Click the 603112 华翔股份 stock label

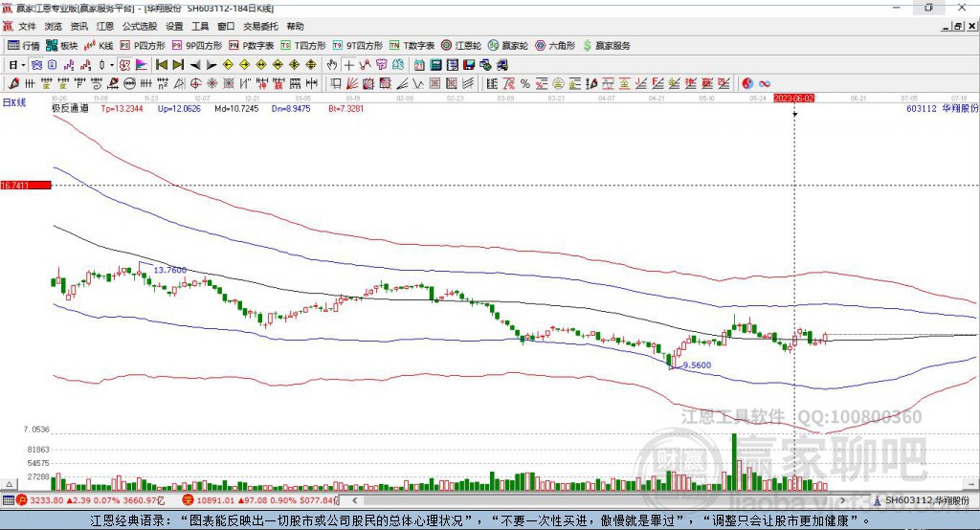942,108
